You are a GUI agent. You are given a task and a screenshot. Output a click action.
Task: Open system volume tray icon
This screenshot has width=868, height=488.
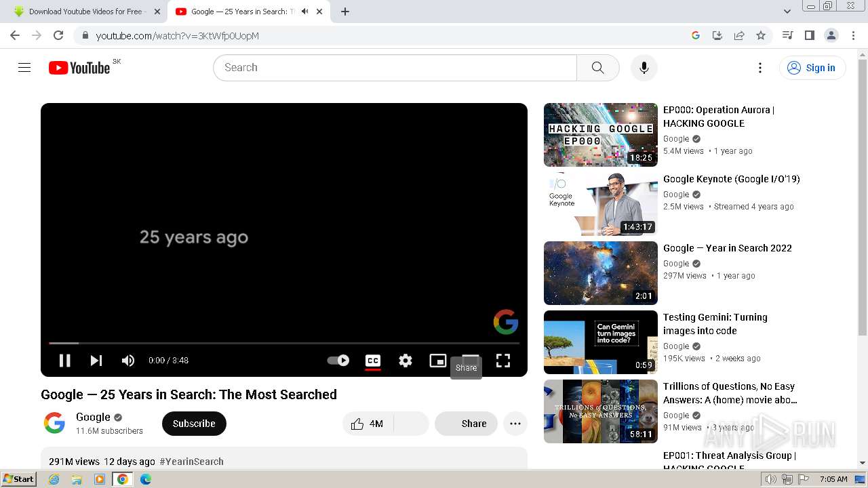click(x=771, y=479)
